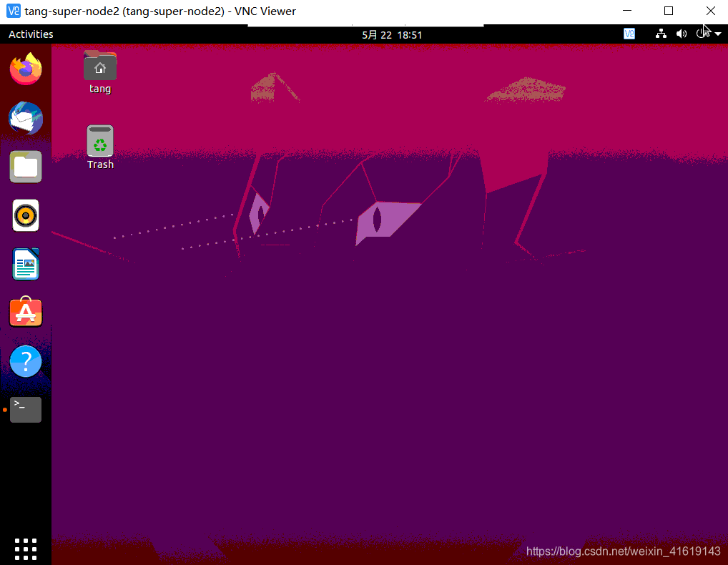This screenshot has width=728, height=565.
Task: Click the VNC Viewer pull-down toolbar handle
Action: click(x=365, y=25)
